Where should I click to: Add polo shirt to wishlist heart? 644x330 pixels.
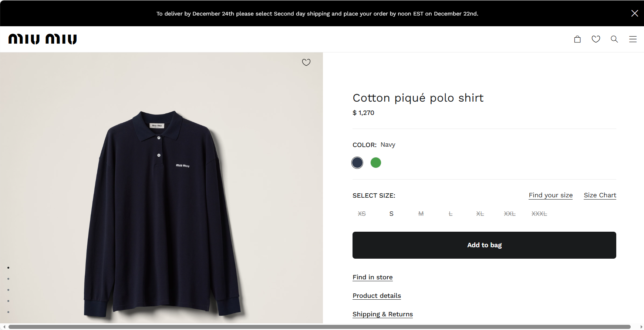pyautogui.click(x=306, y=62)
